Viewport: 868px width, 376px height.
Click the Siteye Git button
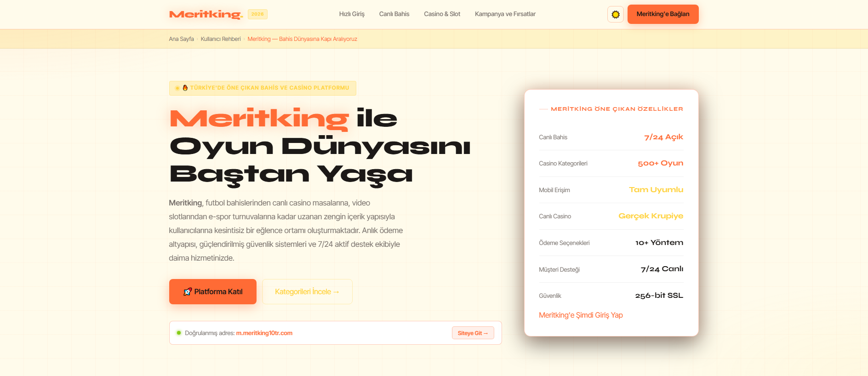pyautogui.click(x=473, y=333)
